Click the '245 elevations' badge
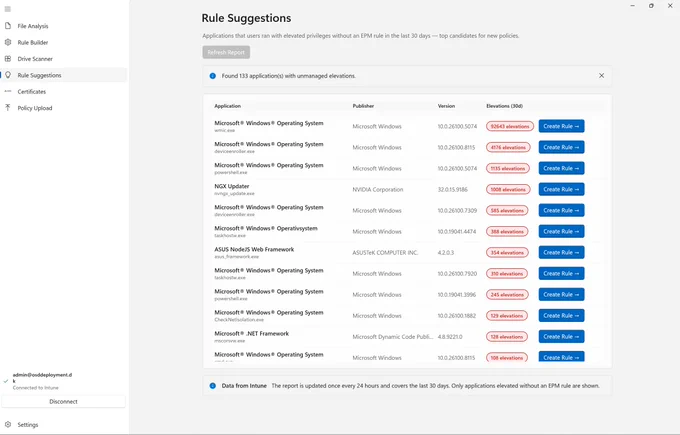The image size is (680, 435). click(507, 294)
